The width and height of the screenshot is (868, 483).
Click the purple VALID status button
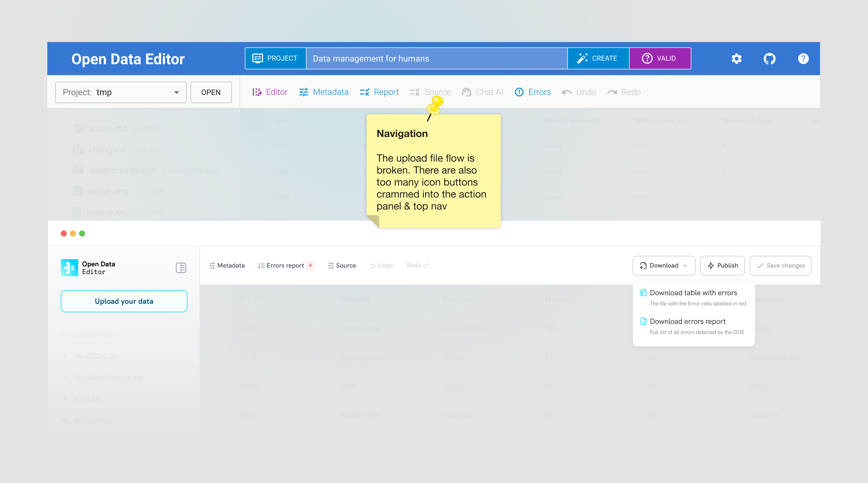[660, 58]
